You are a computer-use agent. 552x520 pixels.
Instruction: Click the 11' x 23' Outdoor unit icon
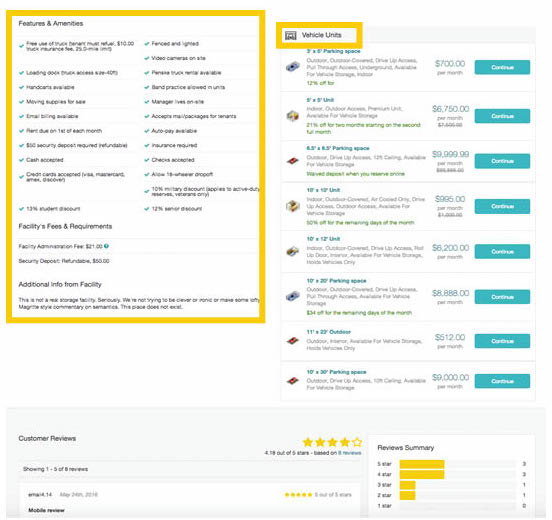[293, 340]
